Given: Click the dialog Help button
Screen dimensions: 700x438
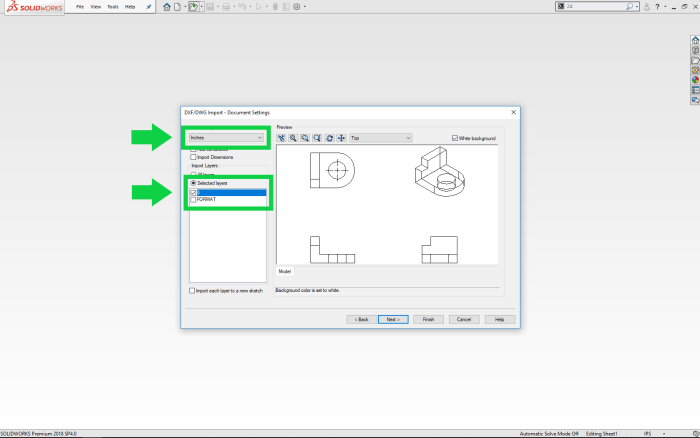Looking at the screenshot, I should coord(500,319).
